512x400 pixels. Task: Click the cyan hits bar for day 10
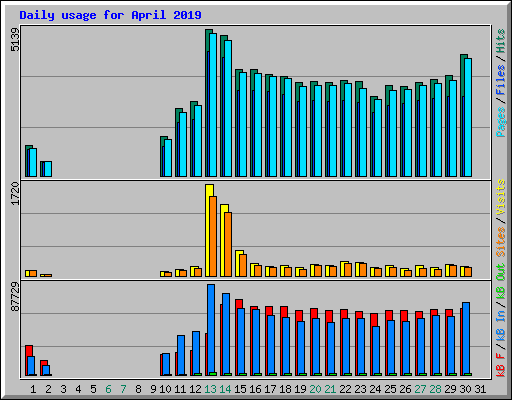168,158
